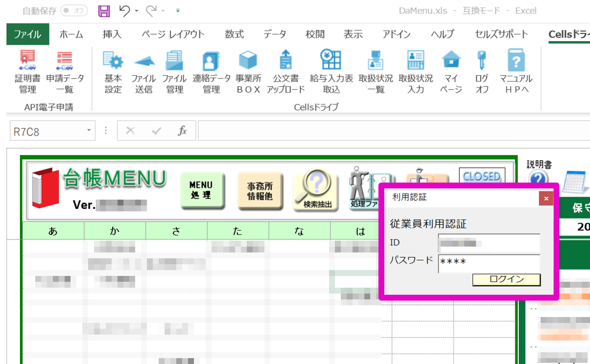The image size is (590, 364).
Task: Select the か kana column header
Action: tap(115, 231)
